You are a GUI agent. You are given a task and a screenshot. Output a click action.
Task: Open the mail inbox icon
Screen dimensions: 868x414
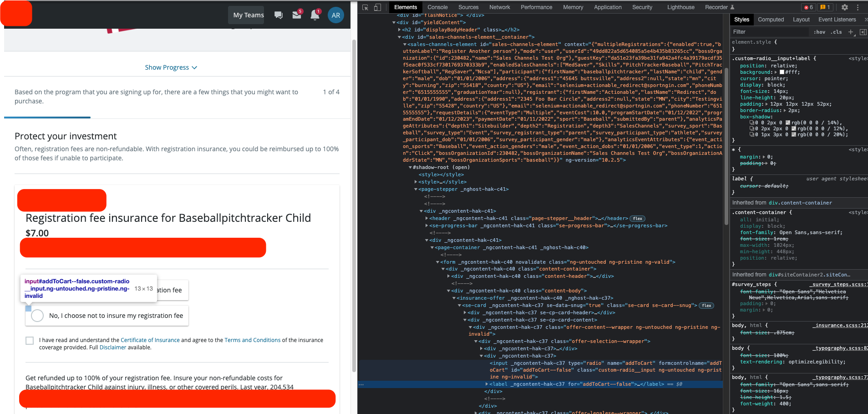tap(297, 15)
